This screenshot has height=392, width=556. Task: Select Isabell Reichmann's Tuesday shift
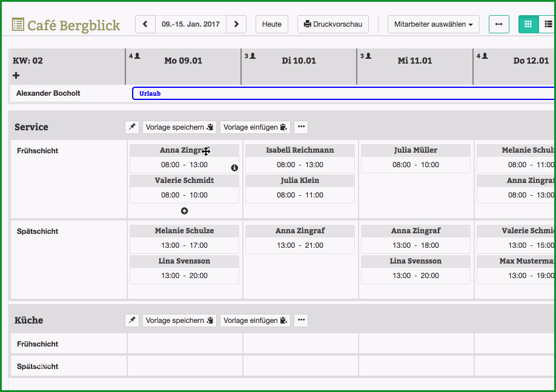[x=300, y=158]
